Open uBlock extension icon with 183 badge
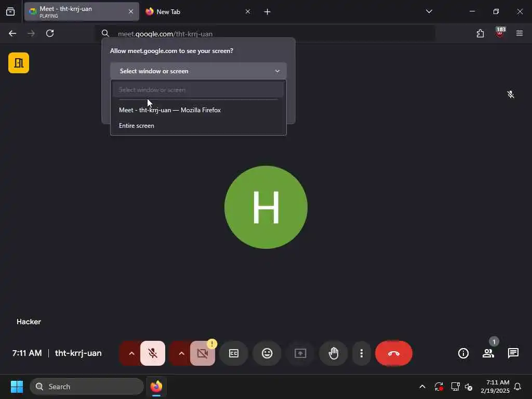Screen dimensions: 532x399 [500, 33]
